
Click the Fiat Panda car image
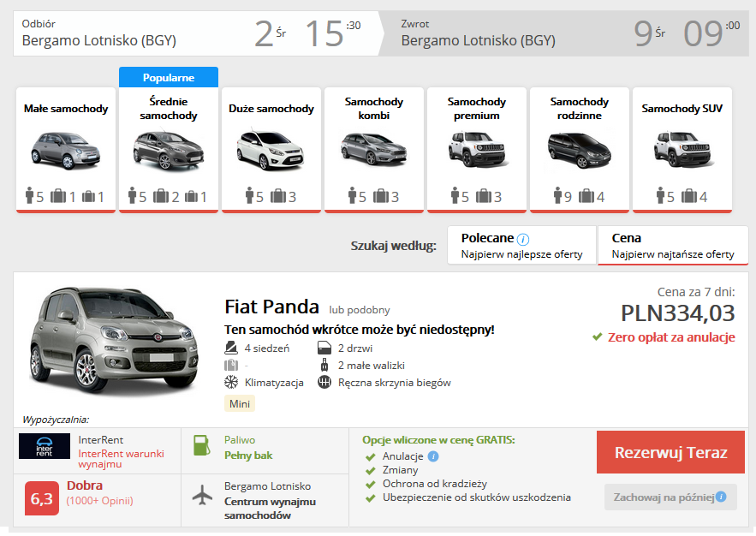click(x=113, y=340)
